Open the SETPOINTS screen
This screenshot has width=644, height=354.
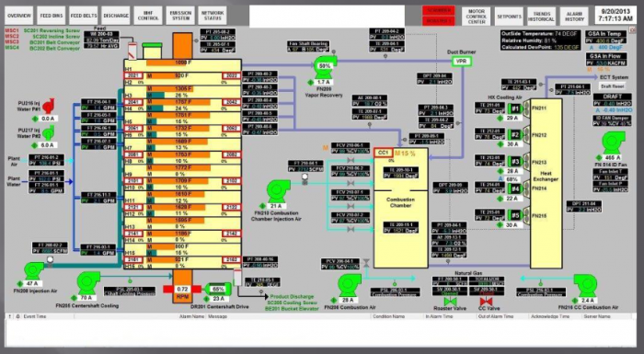tap(509, 17)
